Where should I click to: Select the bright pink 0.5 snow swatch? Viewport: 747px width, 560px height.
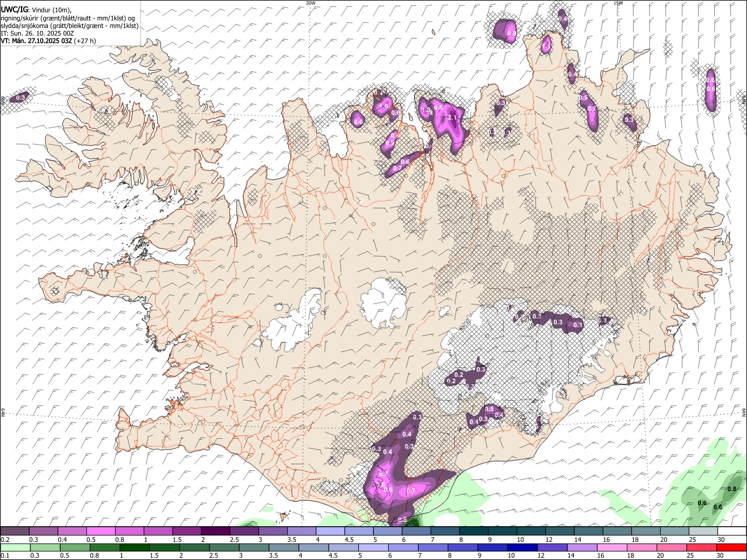pyautogui.click(x=100, y=531)
